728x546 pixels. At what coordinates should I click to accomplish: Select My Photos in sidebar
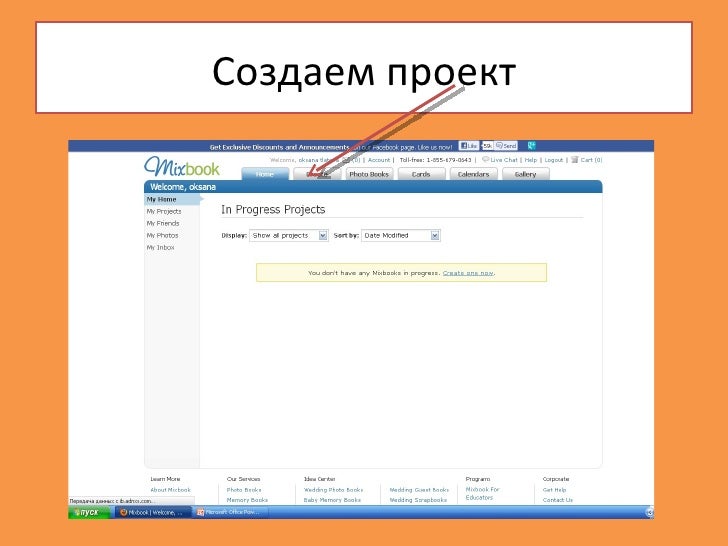162,235
